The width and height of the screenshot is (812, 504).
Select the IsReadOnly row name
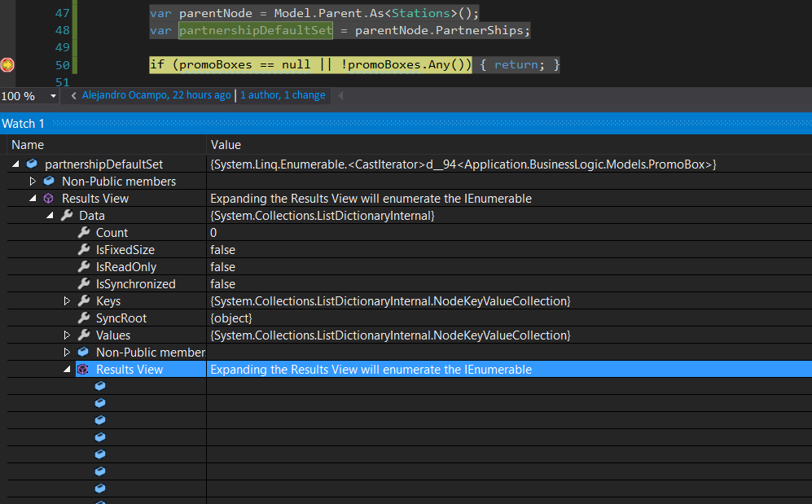click(x=126, y=266)
